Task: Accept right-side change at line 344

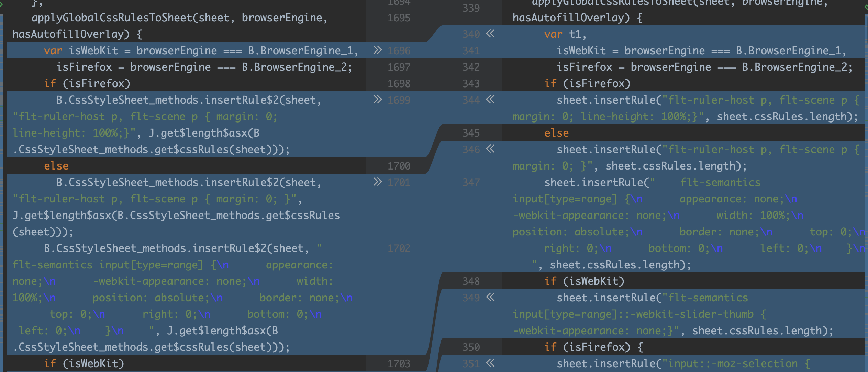Action: tap(490, 100)
